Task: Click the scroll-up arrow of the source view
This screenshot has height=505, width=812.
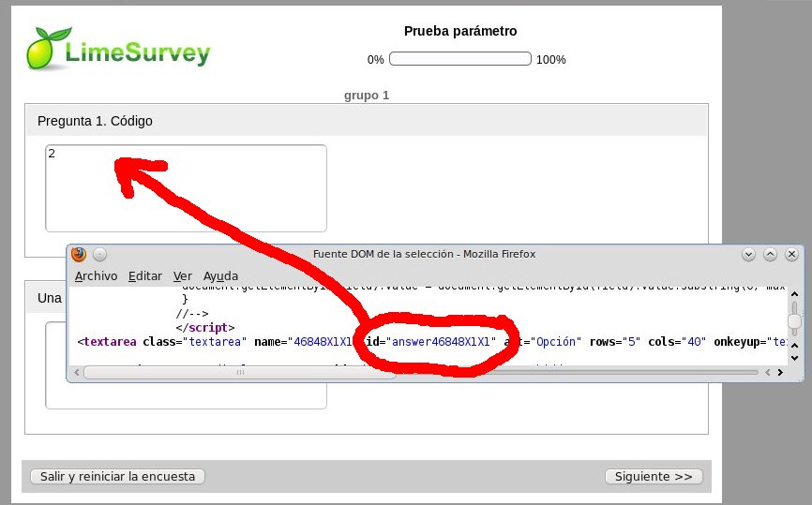Action: pos(794,294)
